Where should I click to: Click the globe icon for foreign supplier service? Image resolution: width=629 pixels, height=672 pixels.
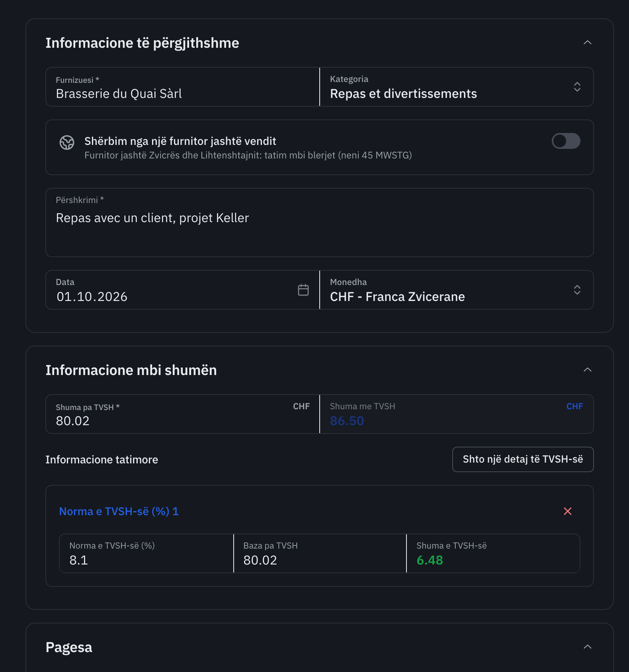tap(67, 142)
